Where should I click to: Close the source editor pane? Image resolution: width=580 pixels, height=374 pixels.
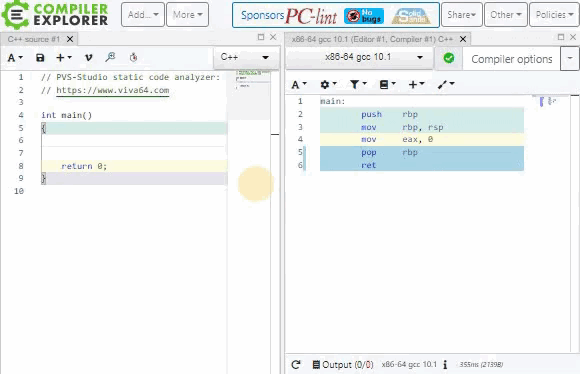tap(273, 37)
